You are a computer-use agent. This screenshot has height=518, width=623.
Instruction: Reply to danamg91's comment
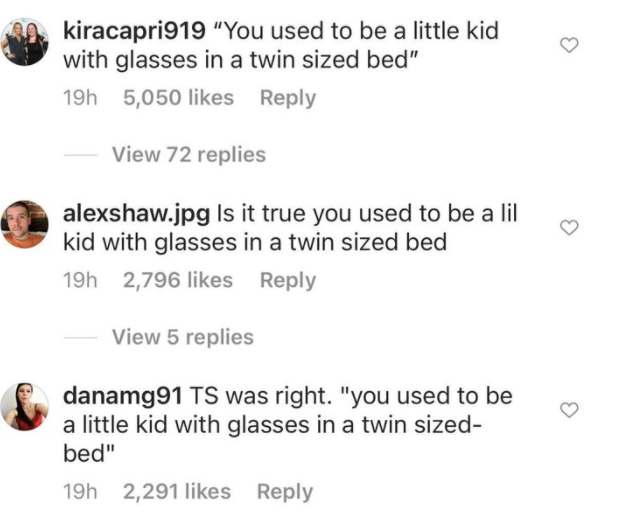[x=285, y=492]
